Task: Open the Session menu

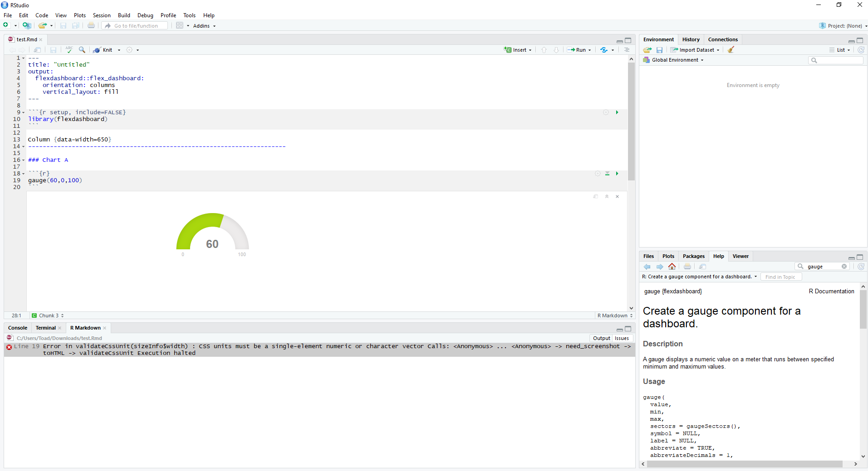Action: pos(101,15)
